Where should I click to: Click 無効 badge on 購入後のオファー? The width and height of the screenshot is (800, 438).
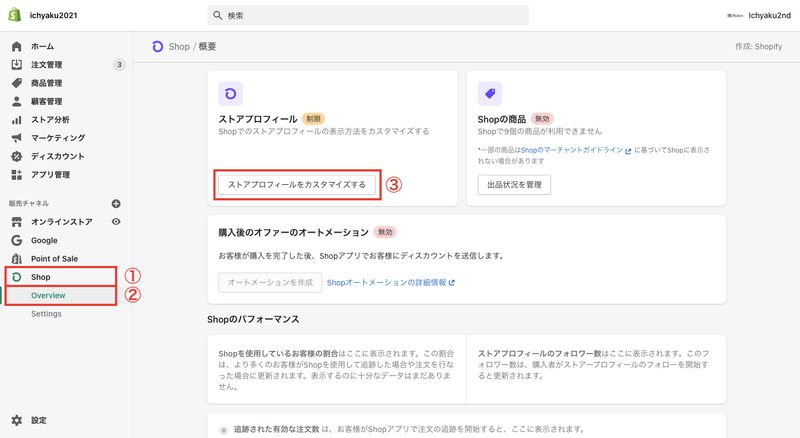(385, 232)
